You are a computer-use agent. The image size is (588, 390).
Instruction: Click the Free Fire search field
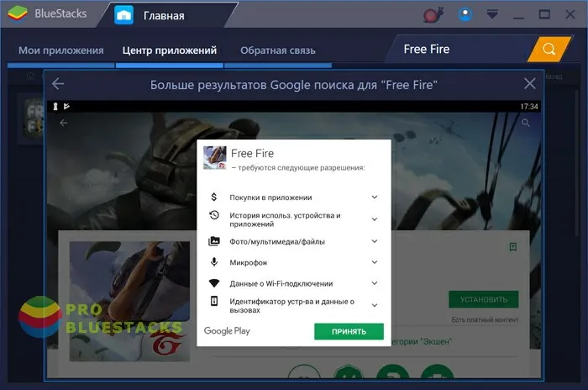point(459,50)
